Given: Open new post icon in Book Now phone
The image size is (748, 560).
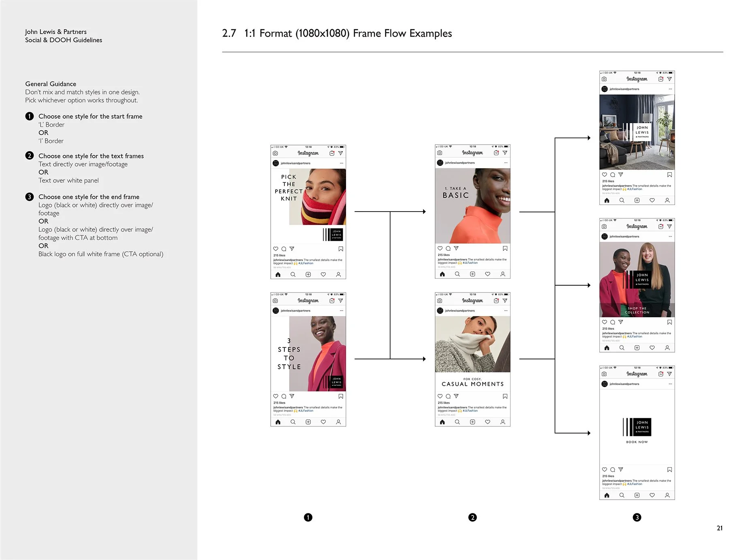Looking at the screenshot, I should pyautogui.click(x=637, y=495).
